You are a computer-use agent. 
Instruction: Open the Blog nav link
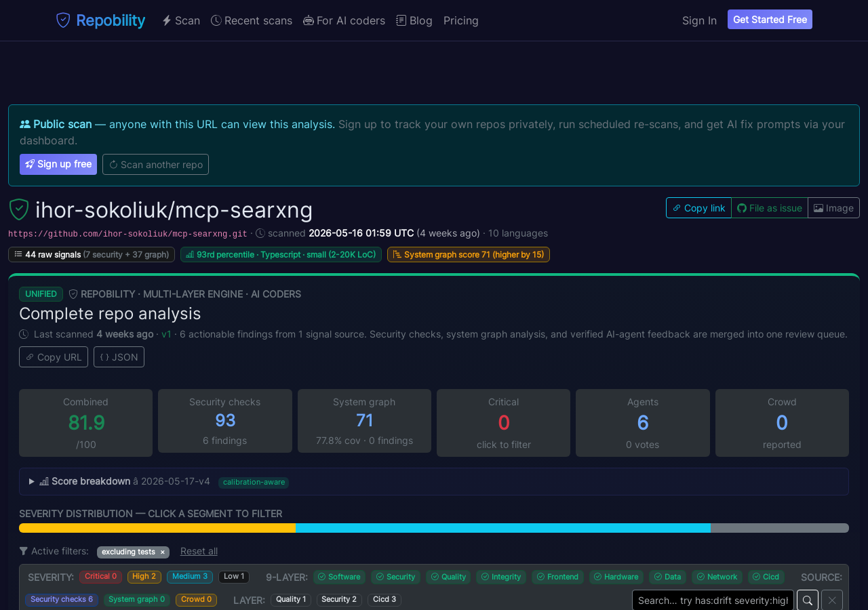(x=414, y=20)
